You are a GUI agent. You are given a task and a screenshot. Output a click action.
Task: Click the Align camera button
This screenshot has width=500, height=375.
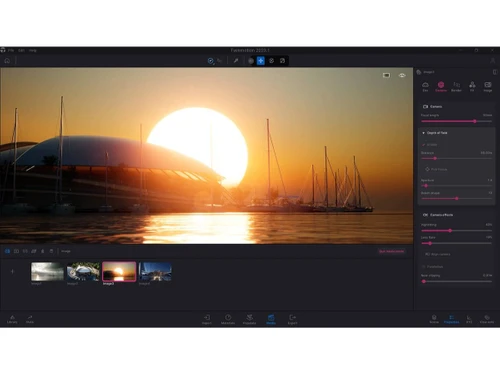tap(438, 254)
